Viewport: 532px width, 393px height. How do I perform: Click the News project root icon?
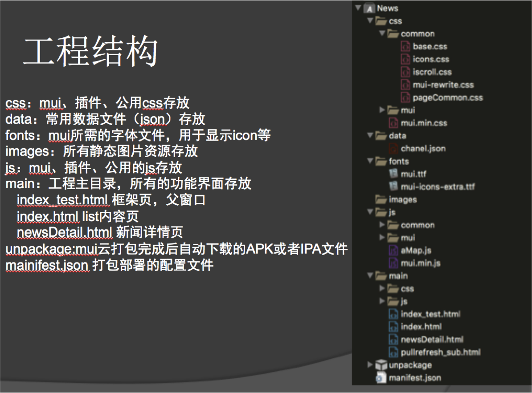(x=369, y=8)
